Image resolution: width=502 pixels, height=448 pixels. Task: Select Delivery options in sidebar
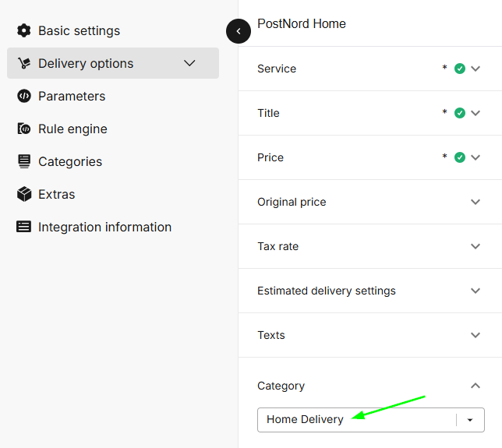(113, 63)
